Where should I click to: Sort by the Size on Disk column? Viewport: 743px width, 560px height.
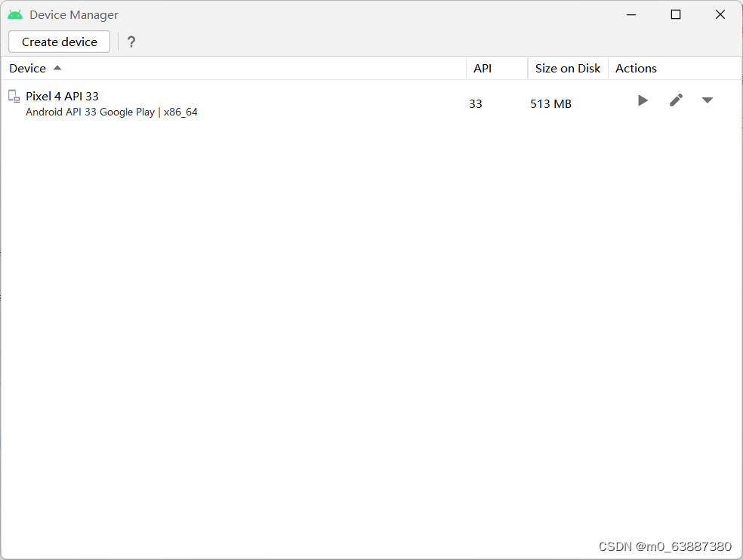pos(568,68)
